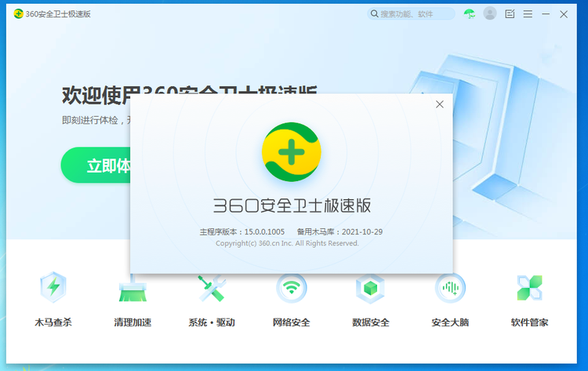
Task: Click the 清理加速 label
Action: pyautogui.click(x=132, y=322)
